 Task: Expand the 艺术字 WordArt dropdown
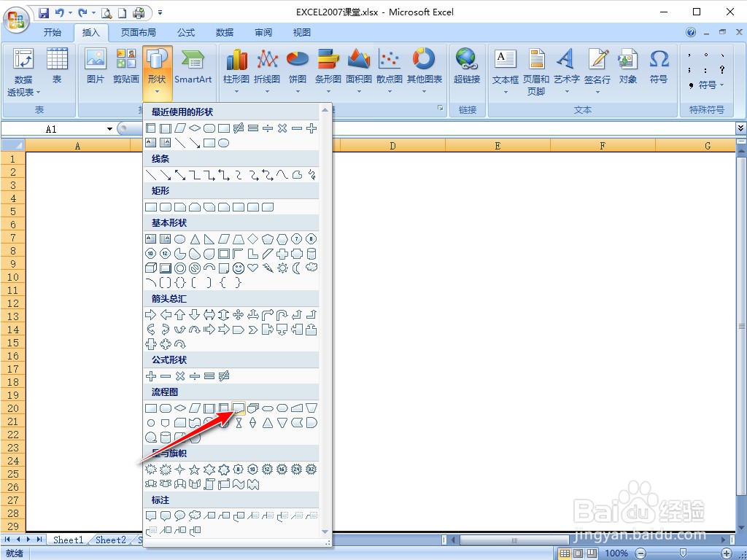pyautogui.click(x=566, y=90)
